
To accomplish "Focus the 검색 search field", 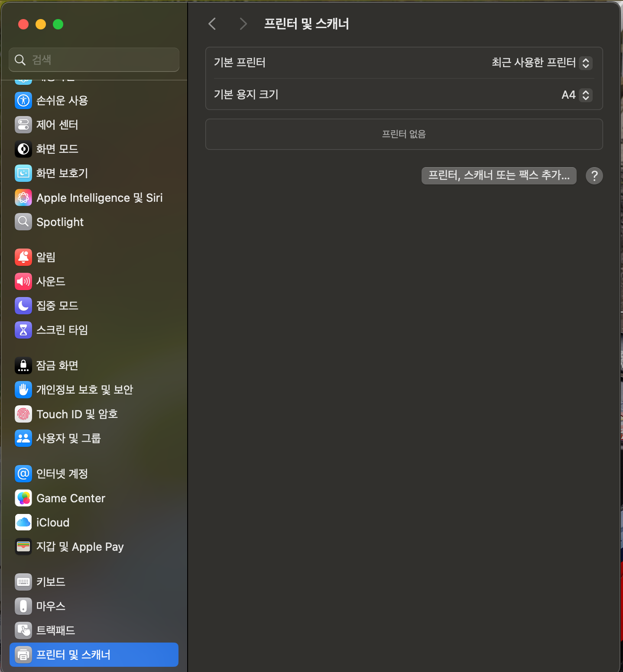I will 94,60.
